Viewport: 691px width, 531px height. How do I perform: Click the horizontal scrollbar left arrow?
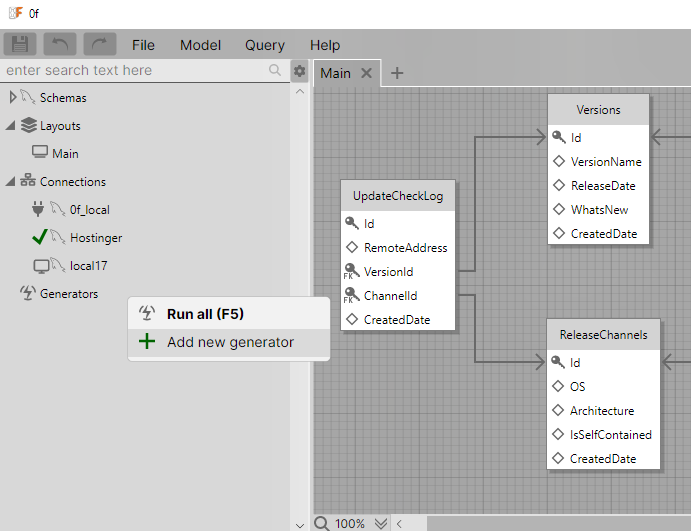click(x=399, y=524)
